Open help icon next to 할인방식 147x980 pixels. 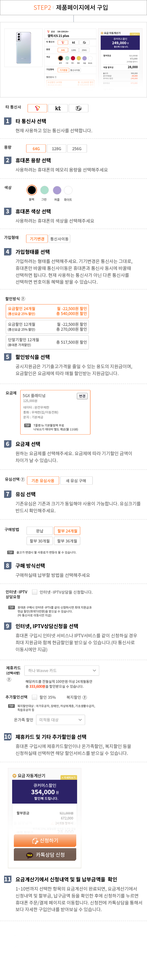[23, 299]
